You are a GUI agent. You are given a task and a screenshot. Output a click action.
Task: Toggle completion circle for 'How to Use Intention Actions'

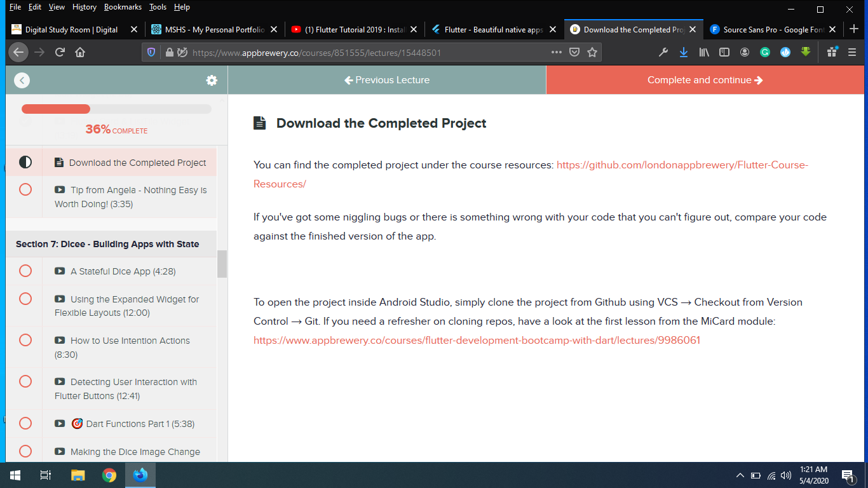tap(25, 341)
